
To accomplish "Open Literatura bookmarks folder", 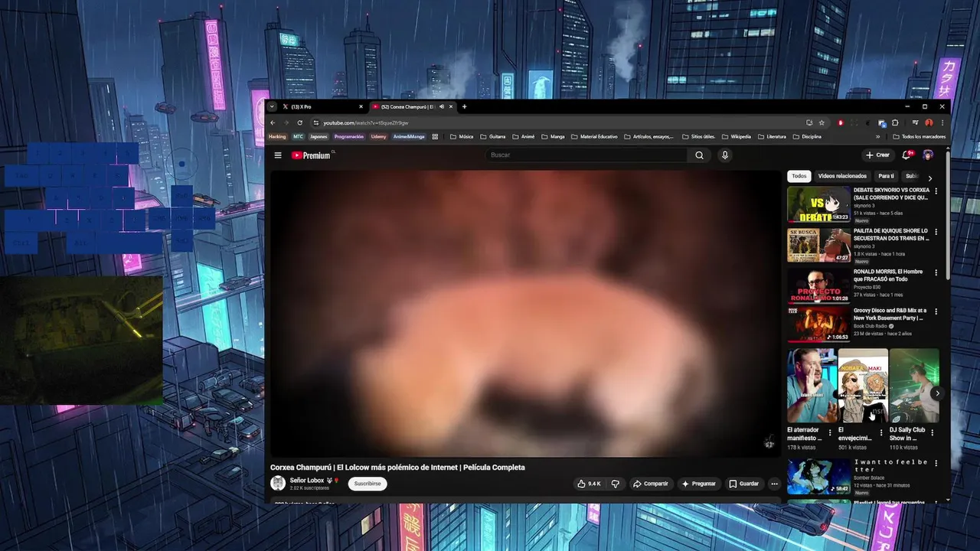I will coord(772,137).
